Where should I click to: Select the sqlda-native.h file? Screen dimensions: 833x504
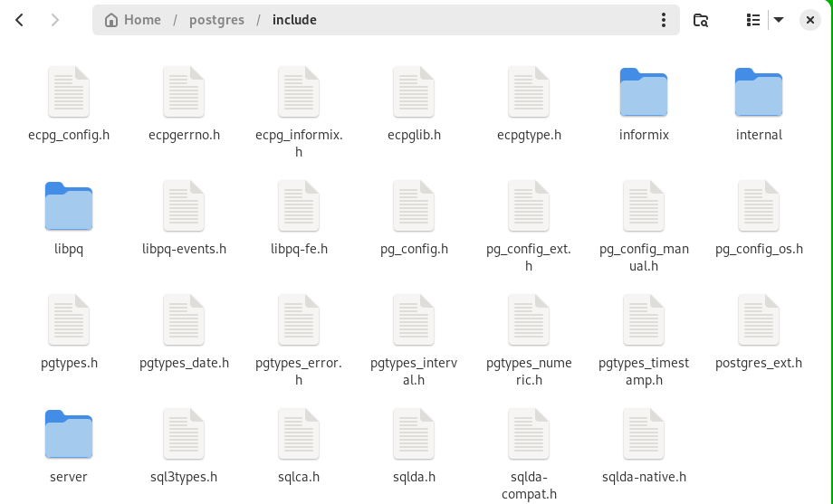(x=644, y=434)
